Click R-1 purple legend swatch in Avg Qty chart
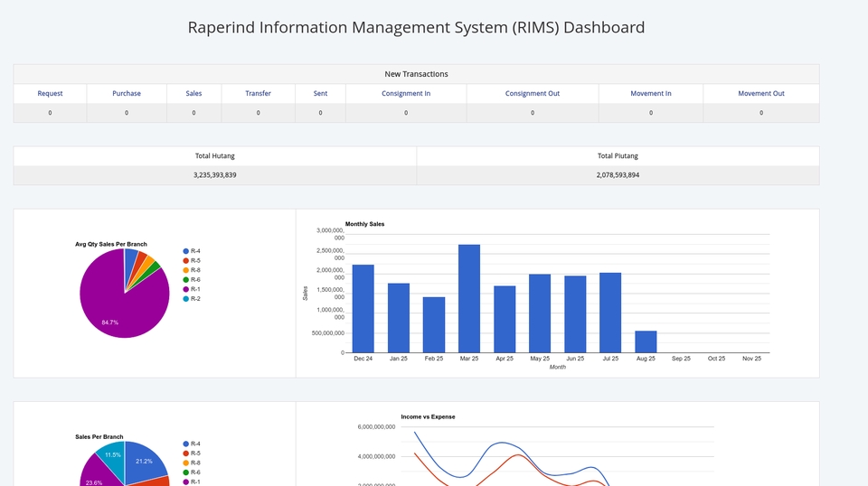The width and height of the screenshot is (868, 486). click(186, 289)
